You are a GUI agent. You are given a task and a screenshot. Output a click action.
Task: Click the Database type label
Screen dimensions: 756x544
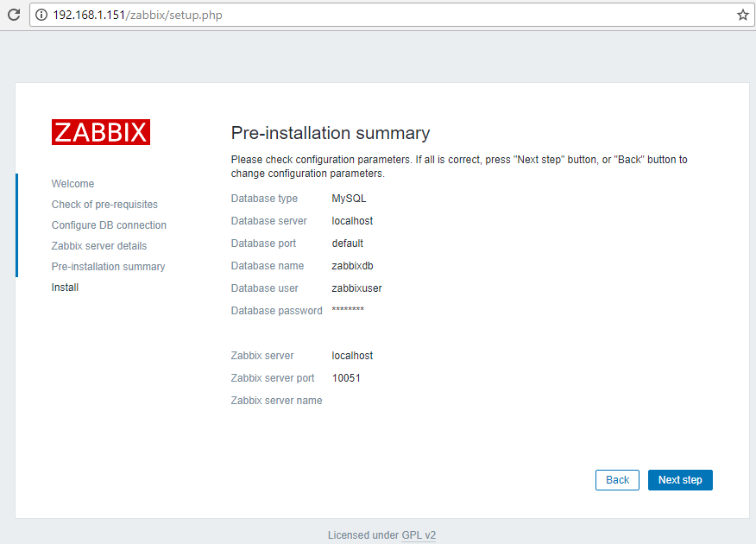tap(264, 199)
